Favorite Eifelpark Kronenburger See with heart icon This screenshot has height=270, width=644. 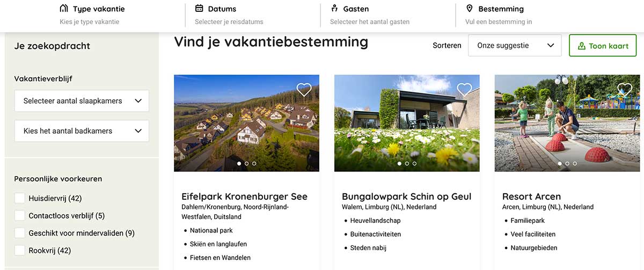pos(304,90)
